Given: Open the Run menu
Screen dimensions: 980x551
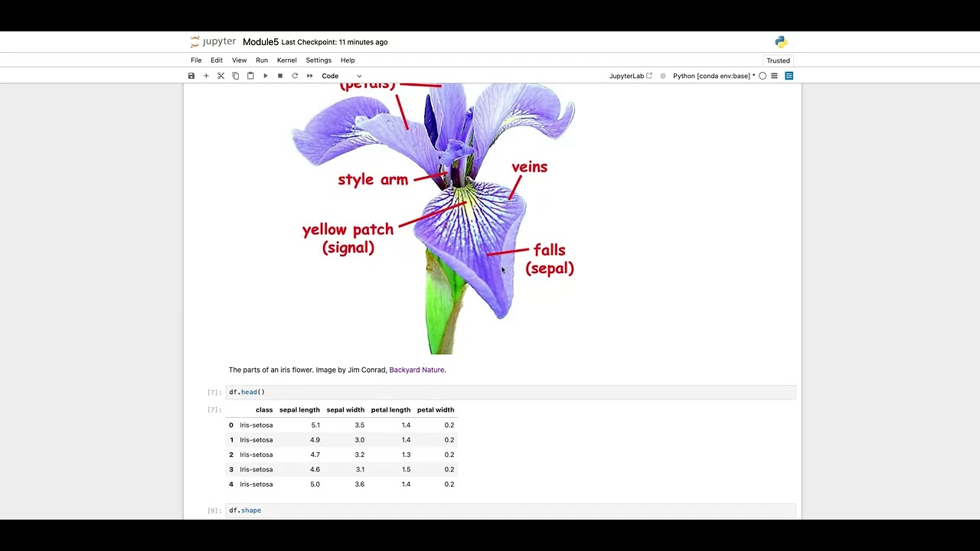Looking at the screenshot, I should (x=262, y=60).
